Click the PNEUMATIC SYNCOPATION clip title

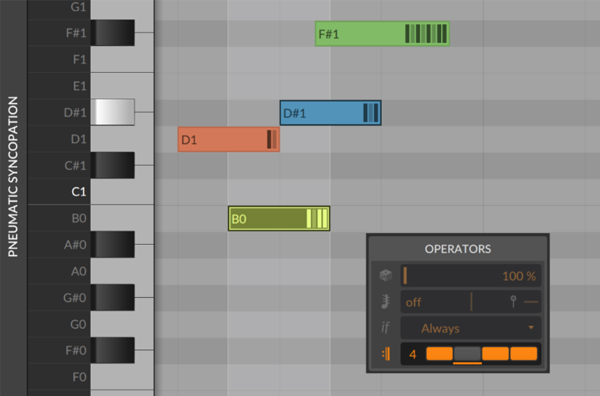click(13, 176)
